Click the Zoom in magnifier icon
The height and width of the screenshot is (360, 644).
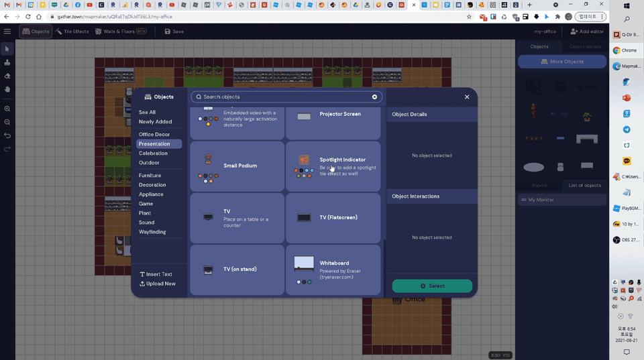(x=7, y=109)
